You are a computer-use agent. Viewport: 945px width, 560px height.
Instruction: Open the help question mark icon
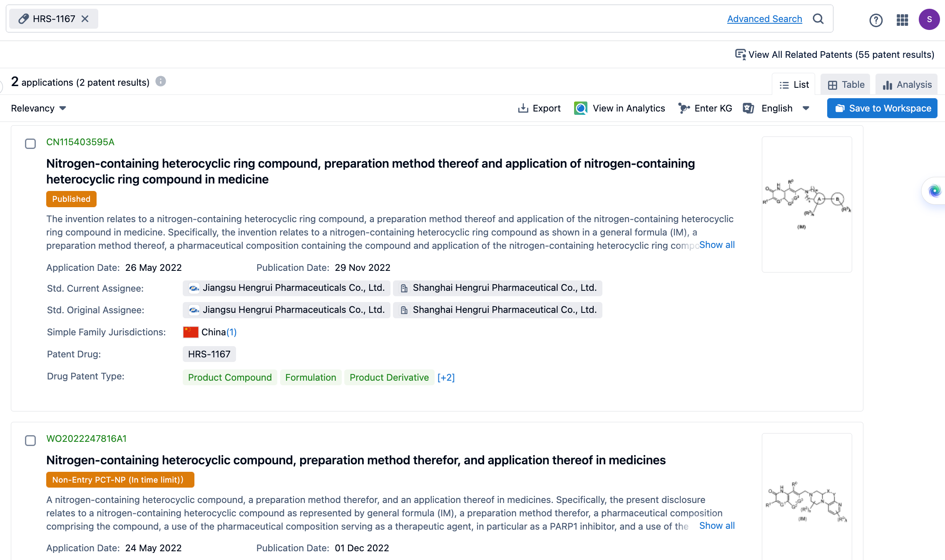point(876,20)
